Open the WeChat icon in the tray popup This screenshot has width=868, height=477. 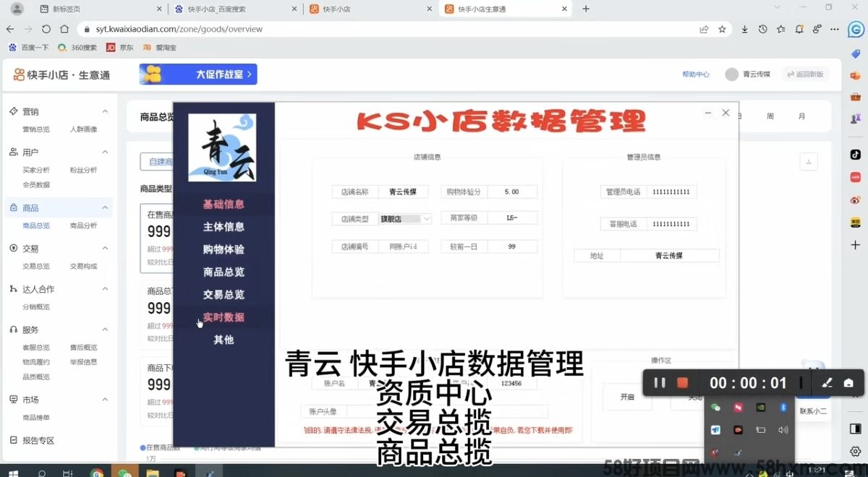(716, 408)
